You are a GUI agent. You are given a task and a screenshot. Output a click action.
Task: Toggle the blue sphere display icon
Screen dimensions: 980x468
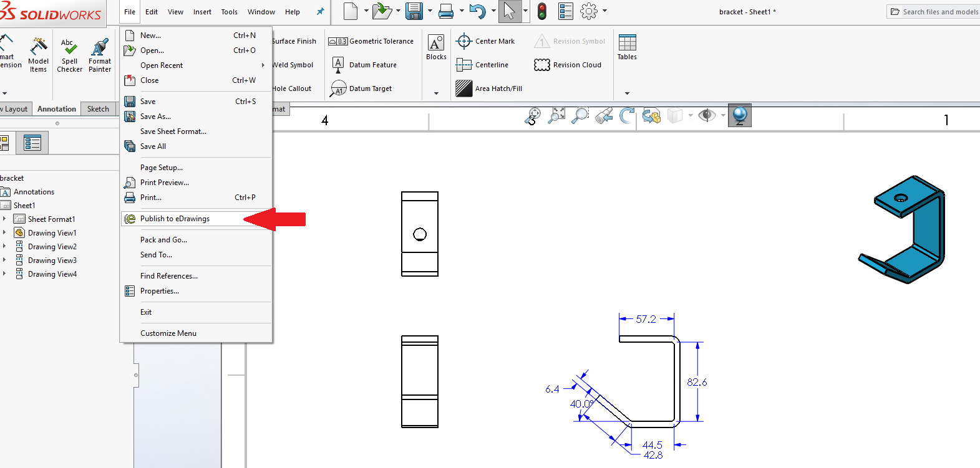pos(740,115)
